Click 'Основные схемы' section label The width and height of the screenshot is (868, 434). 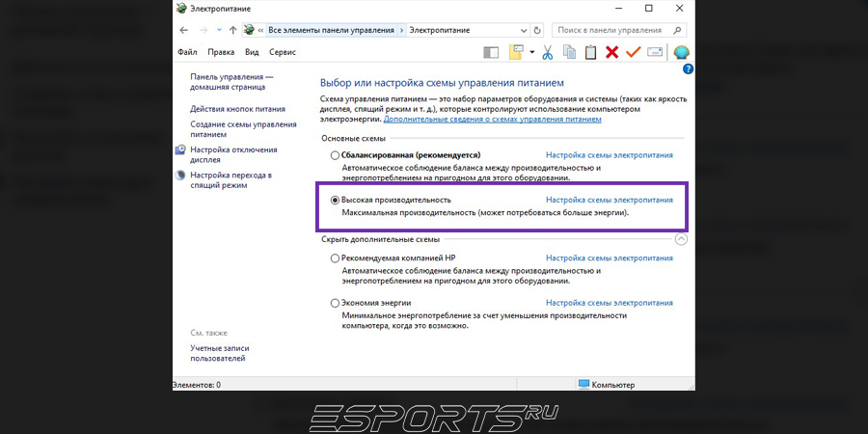[353, 138]
